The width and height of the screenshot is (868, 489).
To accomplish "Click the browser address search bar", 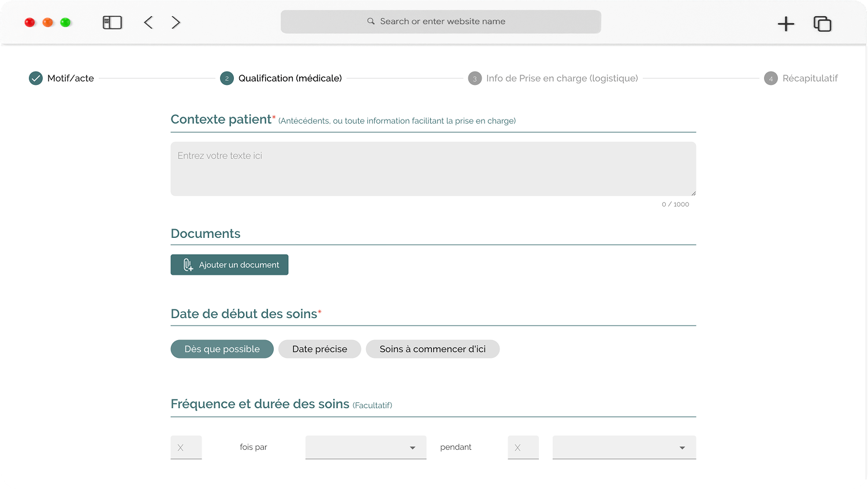I will coord(441,22).
